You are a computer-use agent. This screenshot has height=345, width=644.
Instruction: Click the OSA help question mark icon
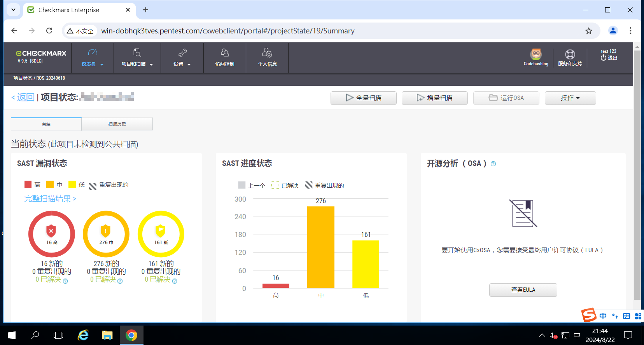pyautogui.click(x=493, y=164)
